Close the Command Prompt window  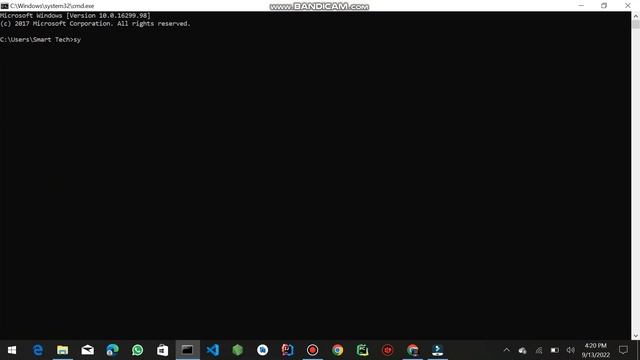628,6
